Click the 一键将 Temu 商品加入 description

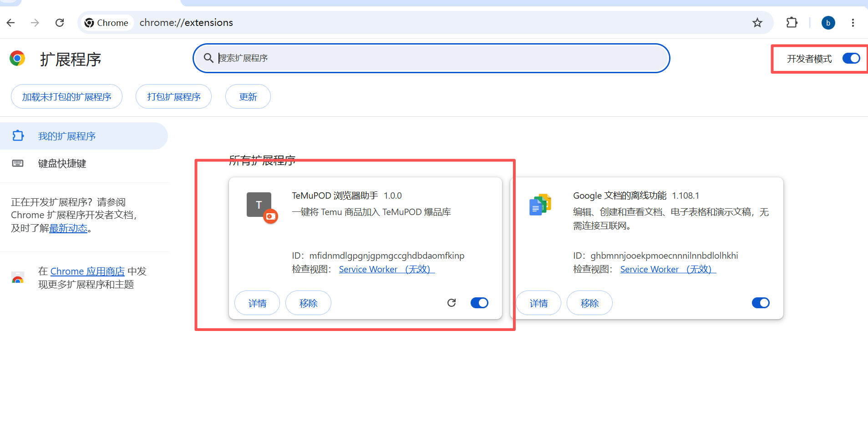371,212
